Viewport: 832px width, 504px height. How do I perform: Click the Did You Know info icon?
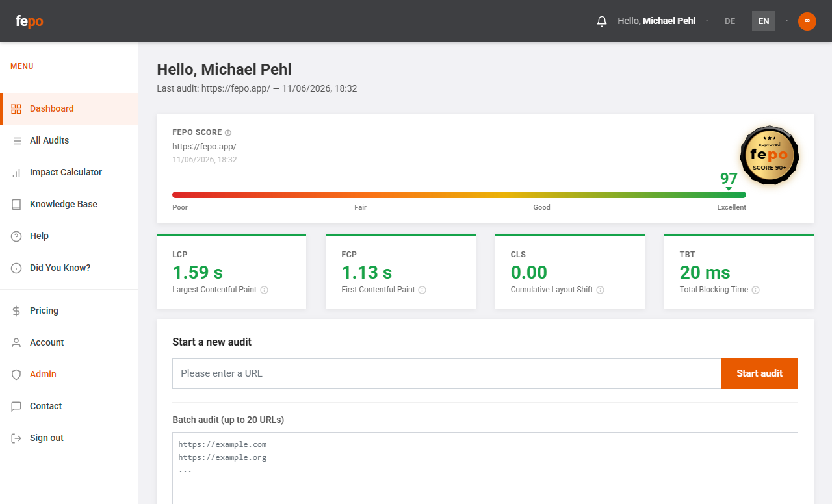tap(16, 268)
